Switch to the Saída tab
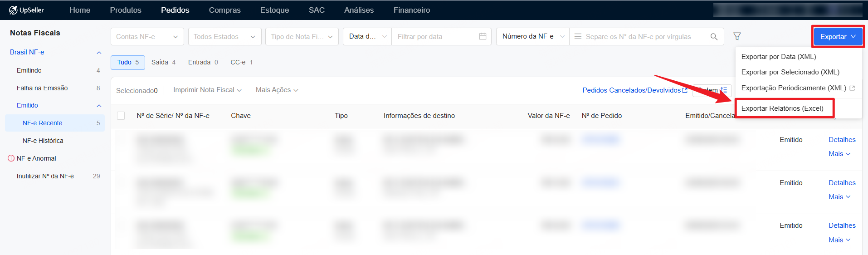 pyautogui.click(x=163, y=63)
